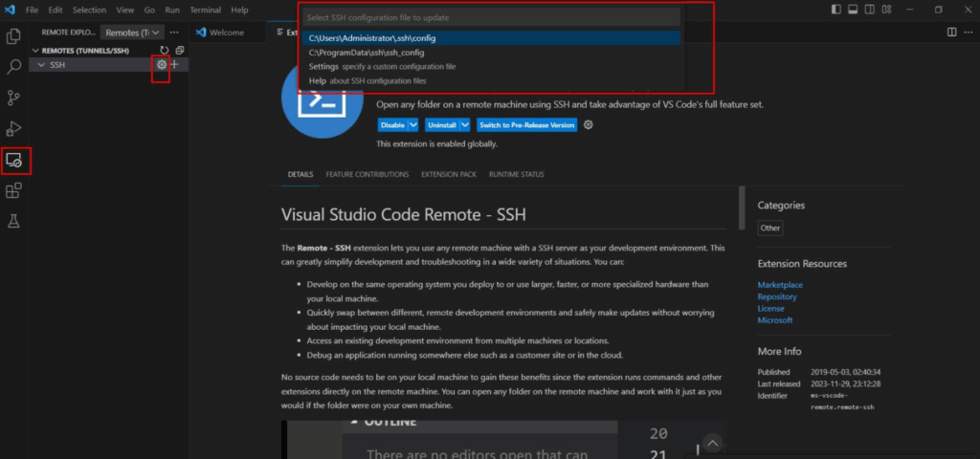Screen dimensions: 980x459
Task: Open the File menu
Action: 32,10
